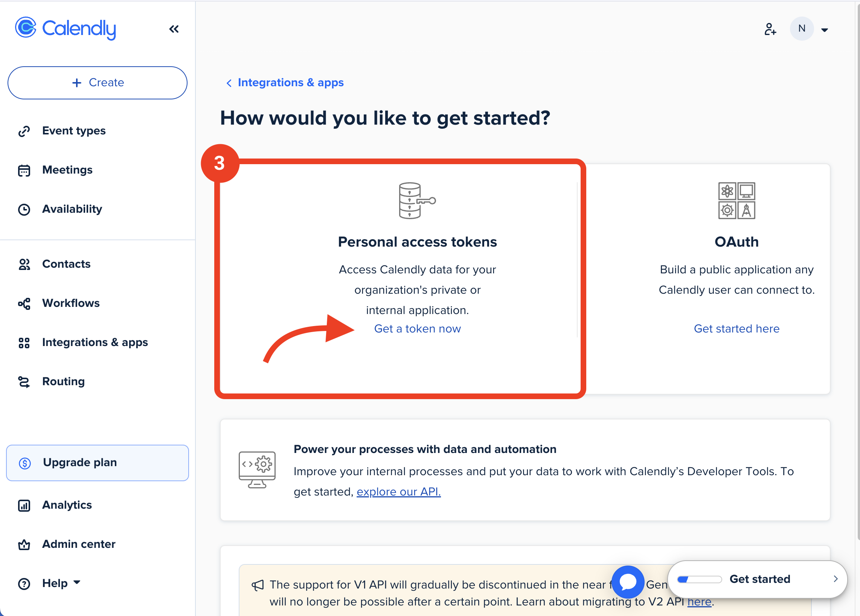
Task: Click the Meetings calendar icon
Action: coord(24,171)
